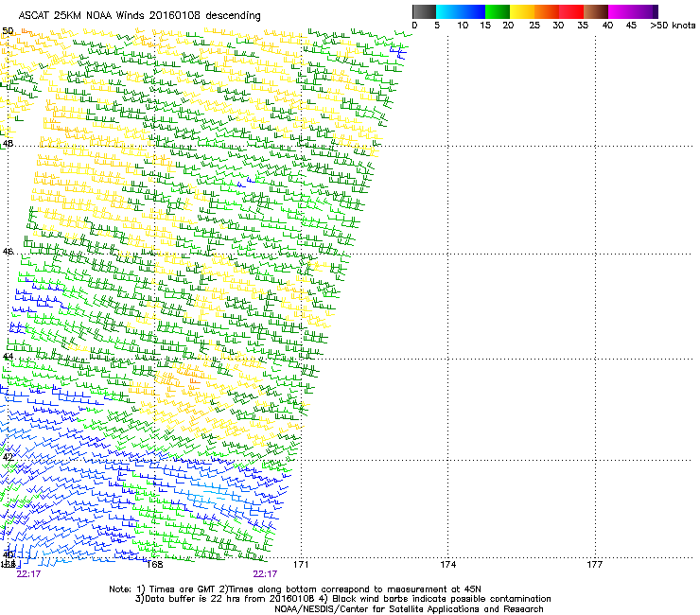Image resolution: width=700 pixels, height=615 pixels.
Task: Click the latitude label '50'
Action: click(8, 31)
